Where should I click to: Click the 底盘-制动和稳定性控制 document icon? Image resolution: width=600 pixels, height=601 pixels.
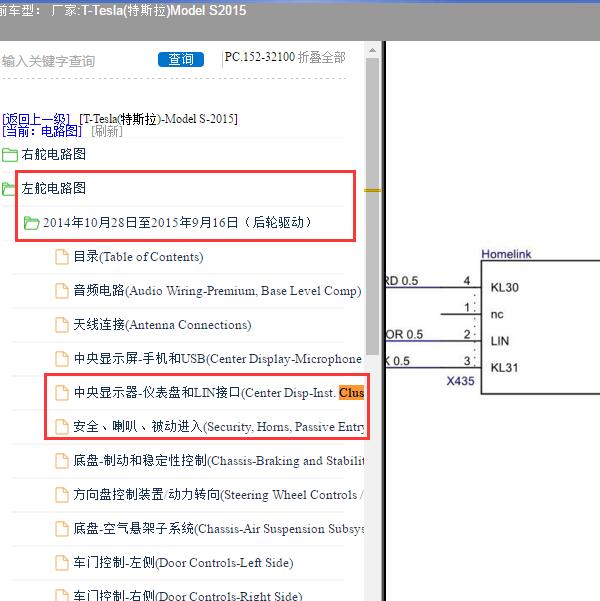coord(62,461)
